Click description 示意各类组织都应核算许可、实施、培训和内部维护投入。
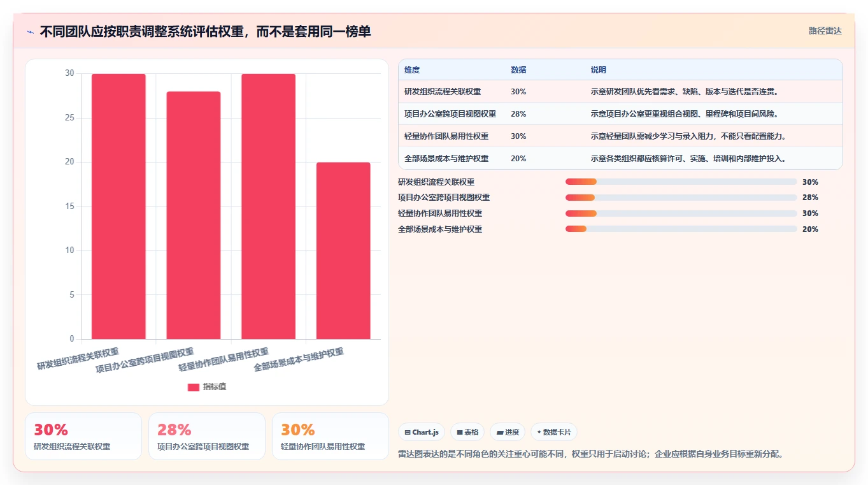This screenshot has width=868, height=485. click(x=688, y=159)
